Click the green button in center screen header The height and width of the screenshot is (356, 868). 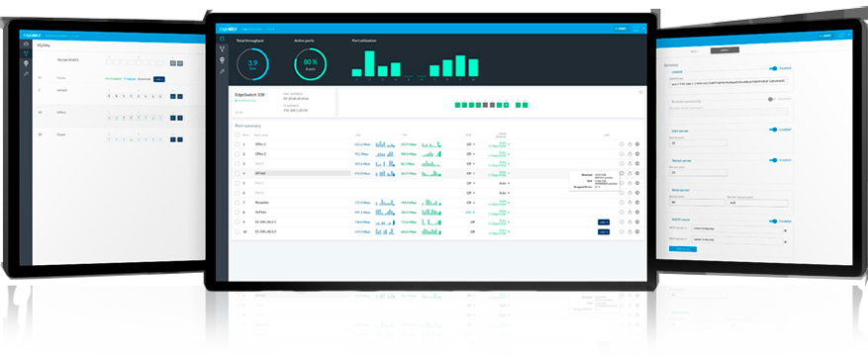(622, 29)
